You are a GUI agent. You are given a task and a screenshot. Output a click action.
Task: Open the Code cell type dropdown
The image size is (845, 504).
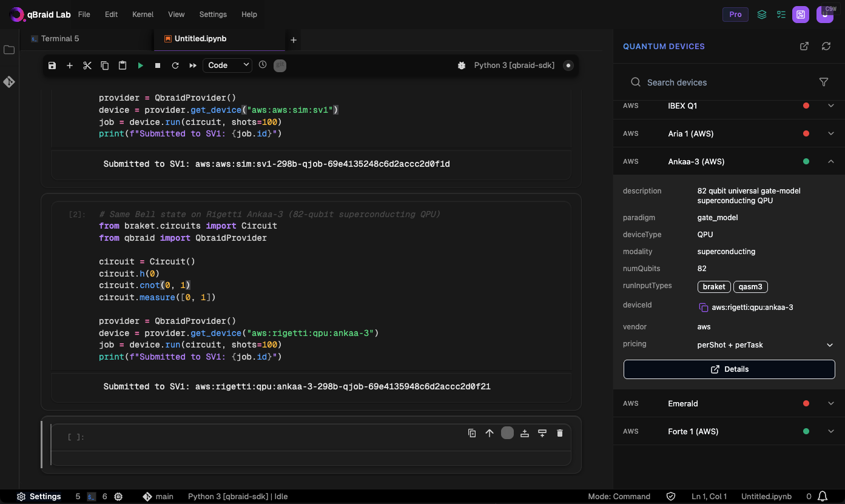227,65
